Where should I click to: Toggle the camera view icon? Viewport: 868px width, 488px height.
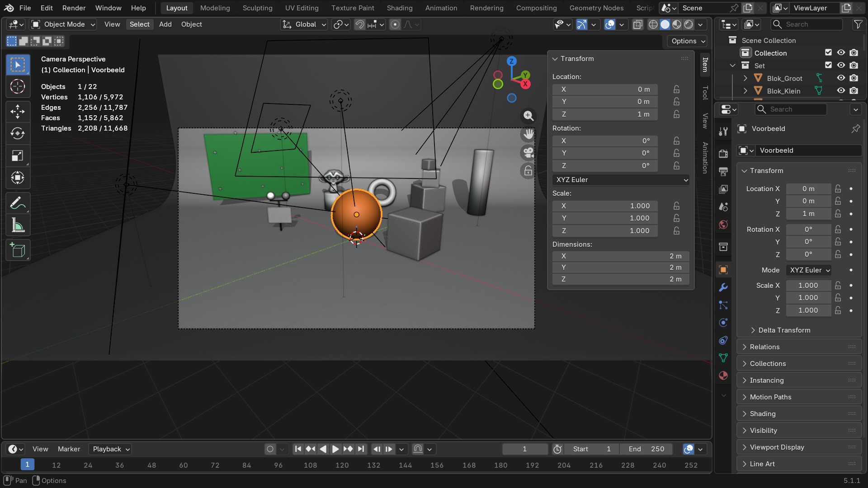click(x=528, y=153)
